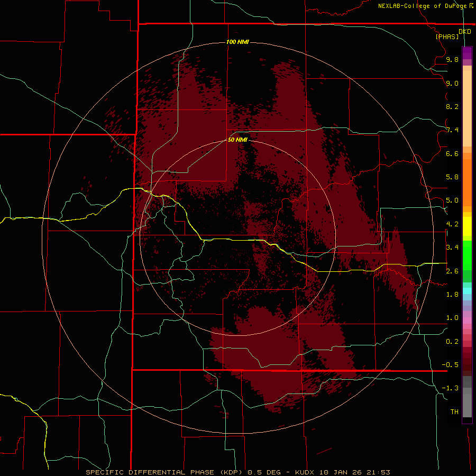Screen dimensions: 476x476
Task: Click the 3.4 legend value
Action: click(x=452, y=248)
